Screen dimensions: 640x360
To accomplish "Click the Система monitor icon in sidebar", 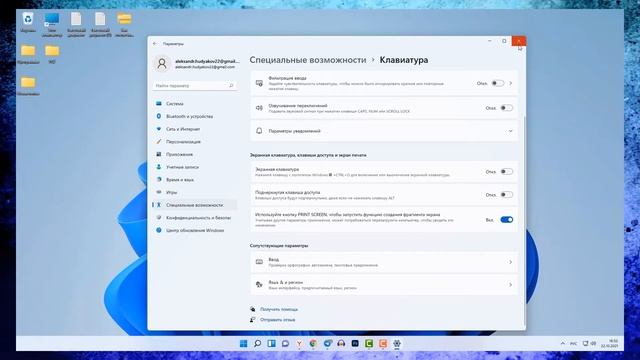I will pos(159,104).
